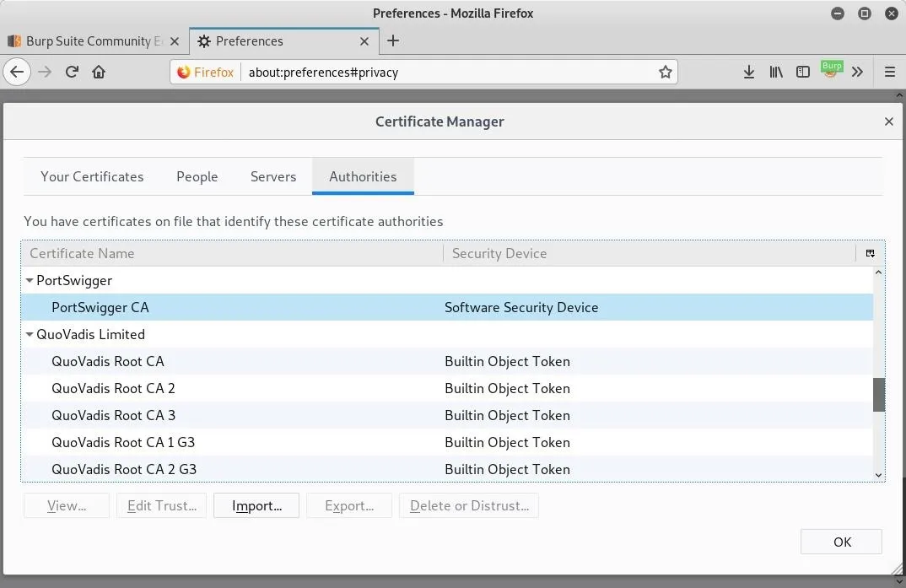Click Import... to add a certificate
Screen dimensions: 906x588
pos(256,505)
